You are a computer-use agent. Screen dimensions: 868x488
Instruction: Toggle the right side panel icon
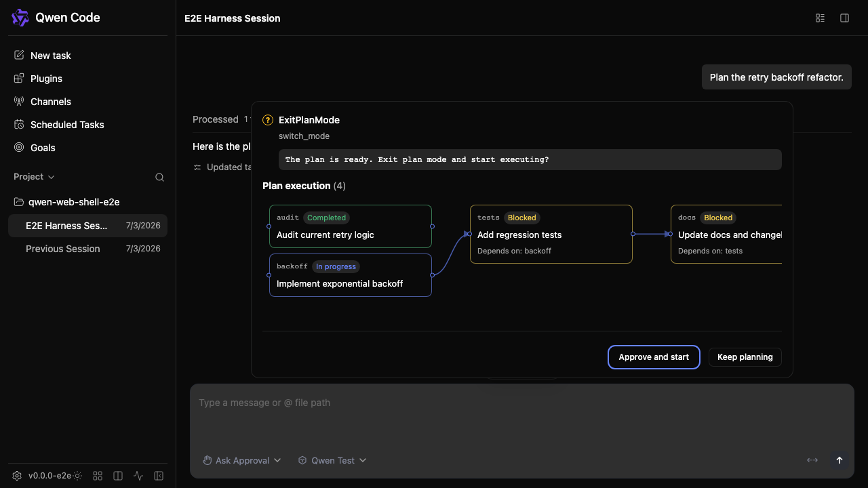(844, 18)
